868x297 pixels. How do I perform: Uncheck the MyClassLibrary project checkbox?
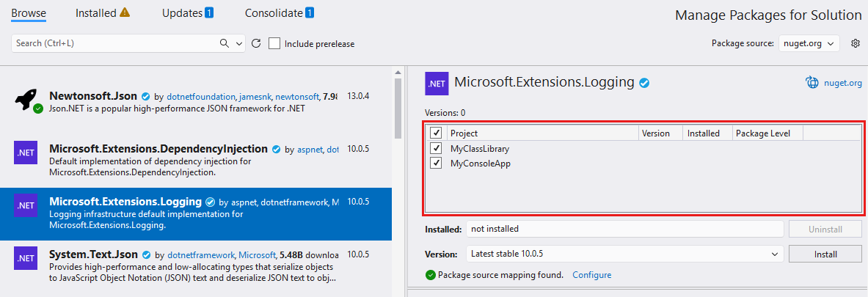pos(436,148)
